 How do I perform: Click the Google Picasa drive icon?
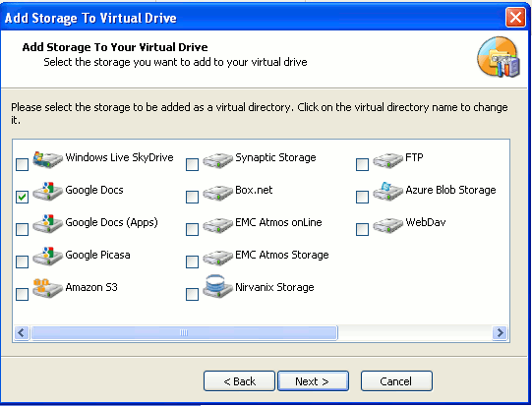(x=47, y=256)
